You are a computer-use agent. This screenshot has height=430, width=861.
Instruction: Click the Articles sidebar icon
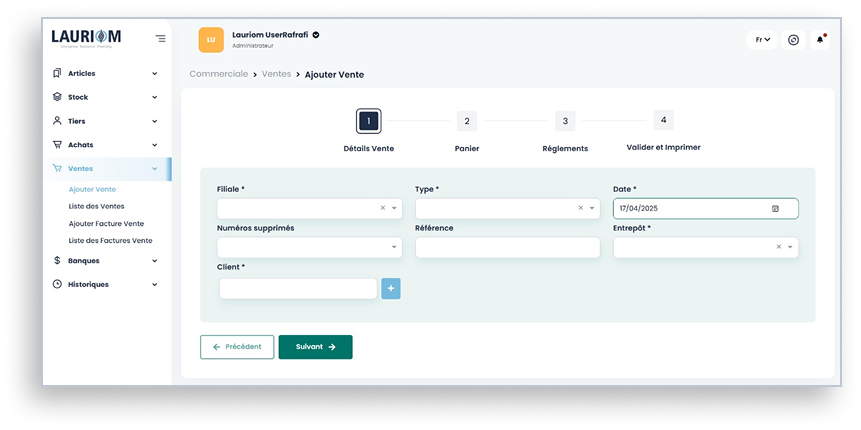click(57, 73)
